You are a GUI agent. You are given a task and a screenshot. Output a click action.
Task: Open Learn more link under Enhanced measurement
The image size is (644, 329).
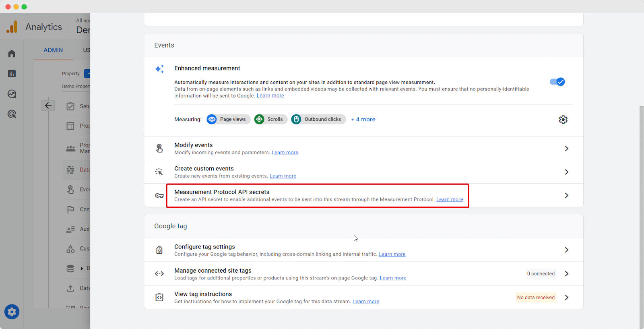click(x=270, y=96)
